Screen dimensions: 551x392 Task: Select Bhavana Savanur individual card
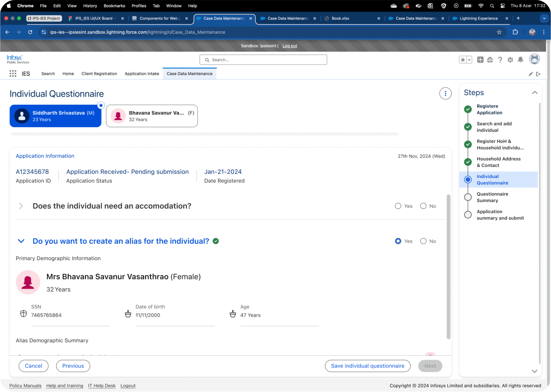tap(152, 116)
